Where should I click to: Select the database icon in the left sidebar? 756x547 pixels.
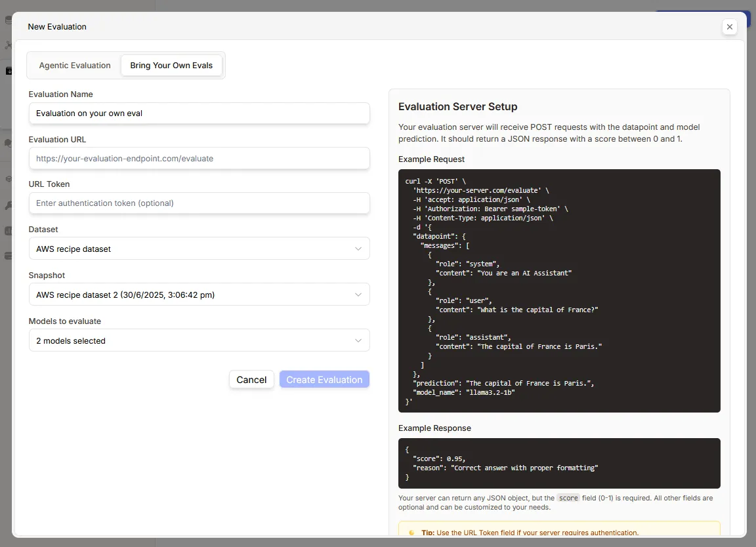[9, 20]
